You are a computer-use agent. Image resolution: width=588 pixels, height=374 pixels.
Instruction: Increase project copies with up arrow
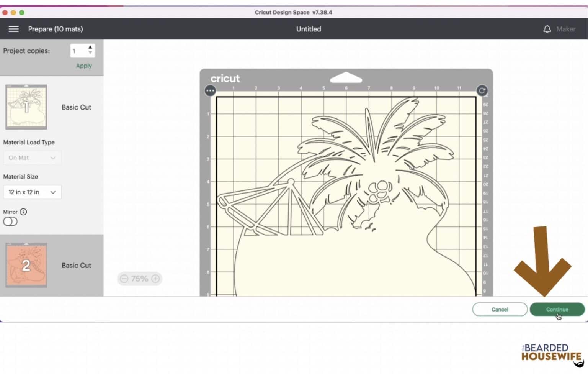tap(90, 48)
